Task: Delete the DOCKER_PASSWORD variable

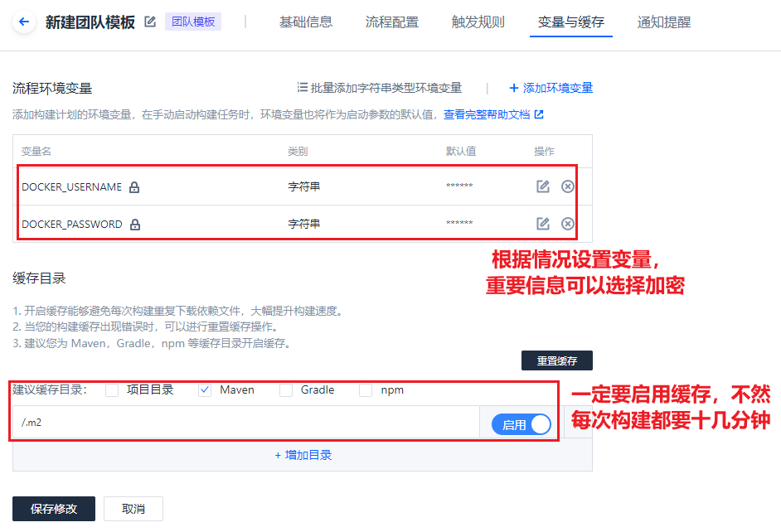Action: (x=567, y=224)
